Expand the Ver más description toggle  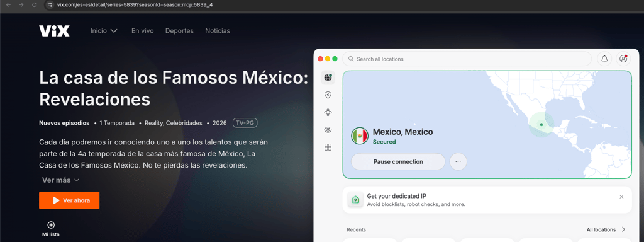pos(60,180)
